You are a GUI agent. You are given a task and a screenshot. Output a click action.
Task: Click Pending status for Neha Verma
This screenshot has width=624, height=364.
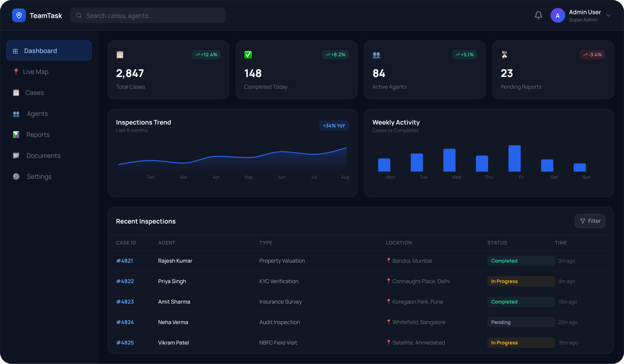point(521,322)
